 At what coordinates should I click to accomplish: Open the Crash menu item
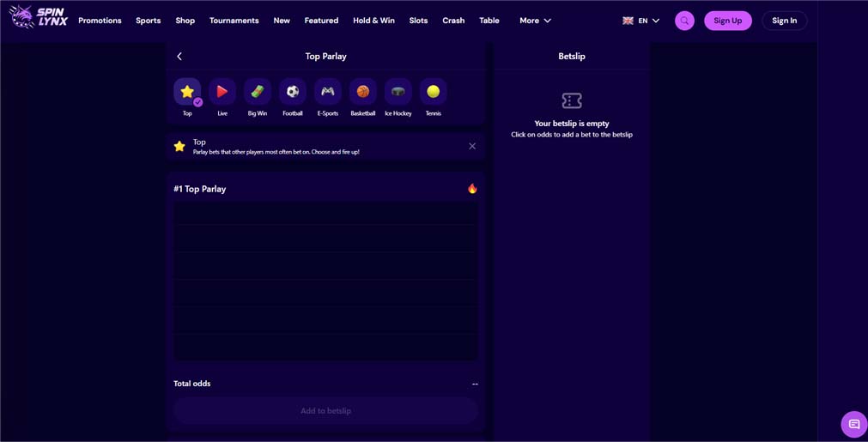tap(453, 21)
